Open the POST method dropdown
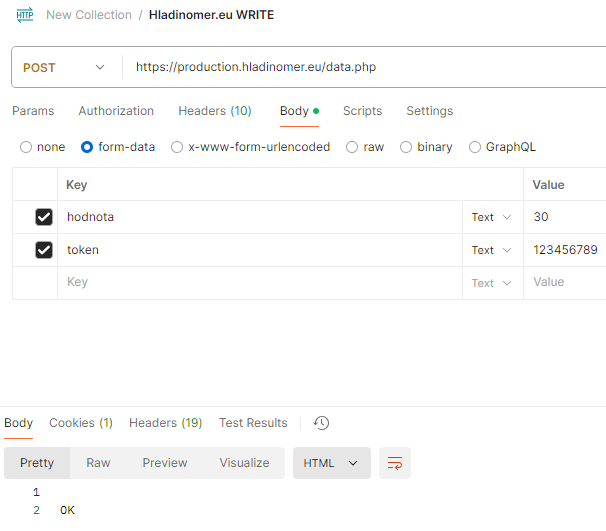Image resolution: width=606 pixels, height=531 pixels. tap(62, 67)
